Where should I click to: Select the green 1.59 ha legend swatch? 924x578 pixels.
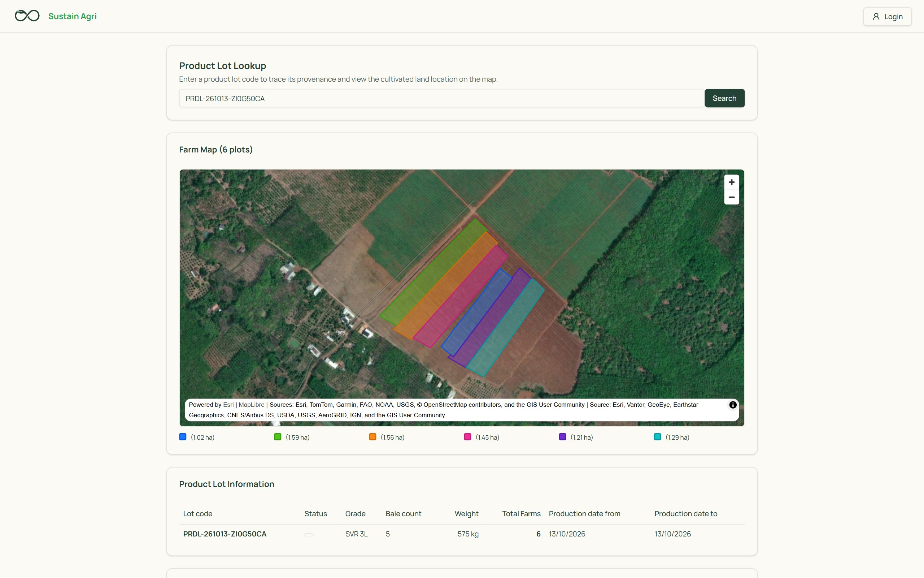[x=278, y=437]
